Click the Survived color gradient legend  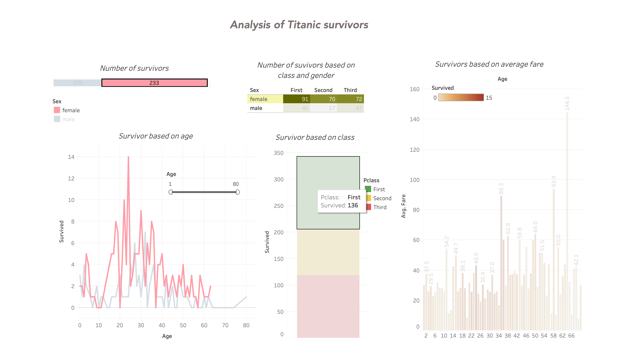pyautogui.click(x=461, y=97)
